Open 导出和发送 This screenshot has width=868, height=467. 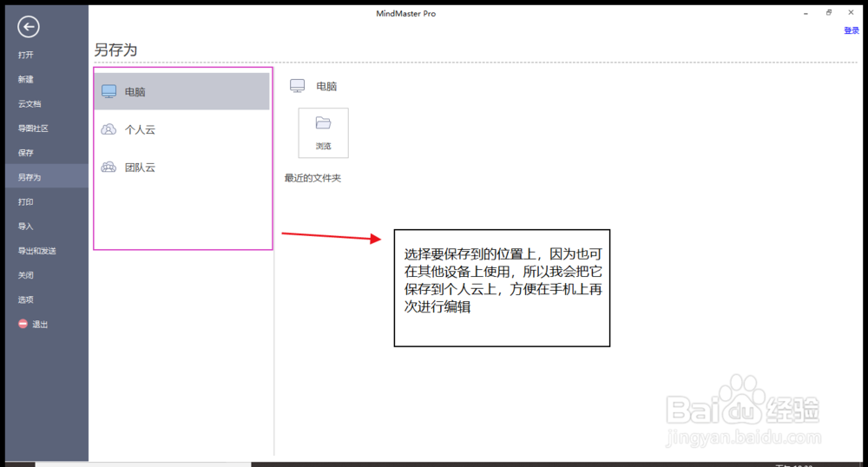point(37,251)
